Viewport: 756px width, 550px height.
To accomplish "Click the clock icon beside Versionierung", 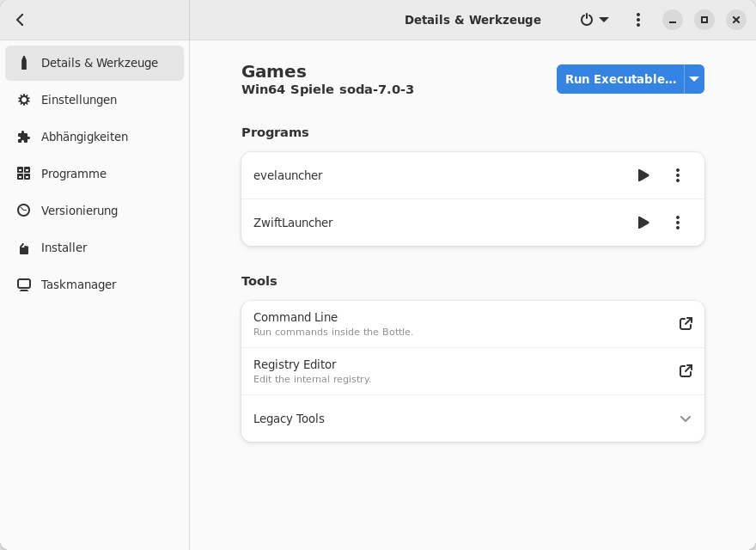I will click(24, 211).
